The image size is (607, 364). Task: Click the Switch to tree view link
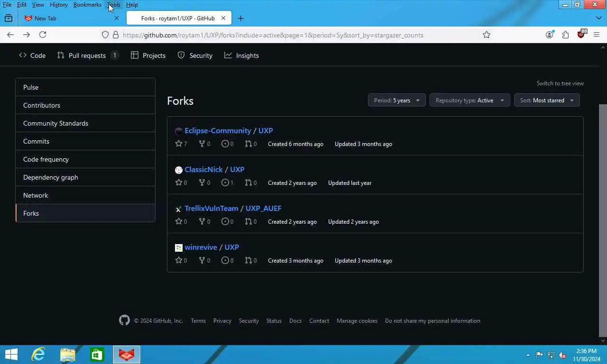[560, 83]
